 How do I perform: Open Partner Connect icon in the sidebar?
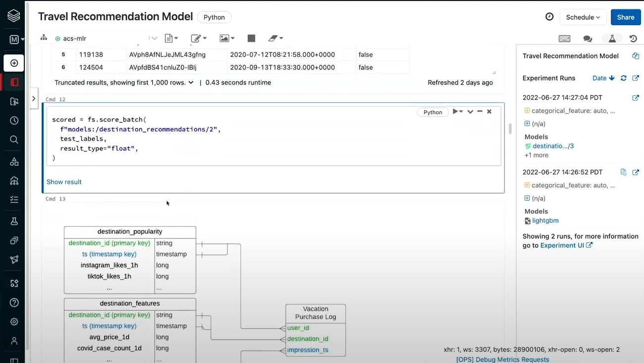tap(14, 283)
